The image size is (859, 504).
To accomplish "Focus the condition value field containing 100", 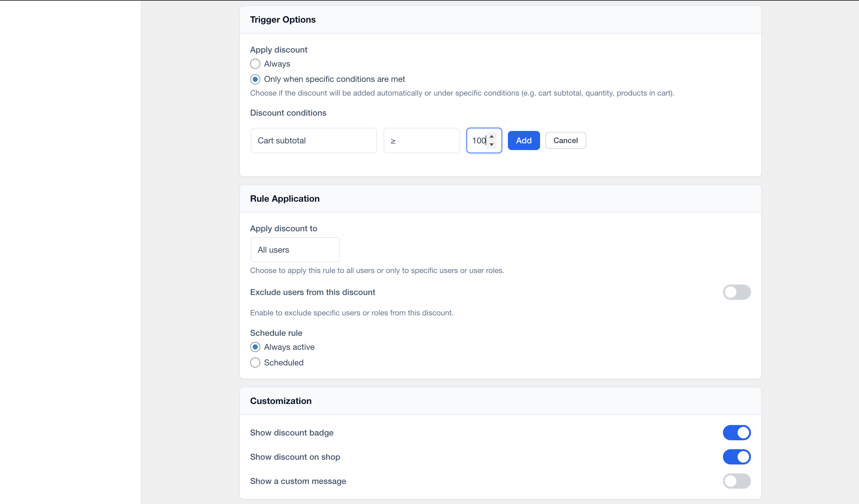I will click(478, 140).
